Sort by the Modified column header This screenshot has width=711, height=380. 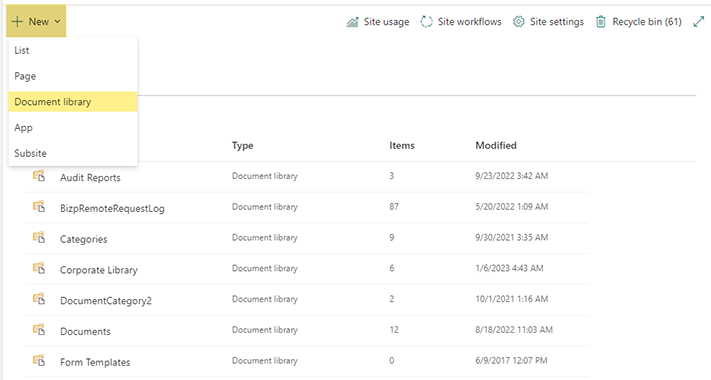click(496, 146)
